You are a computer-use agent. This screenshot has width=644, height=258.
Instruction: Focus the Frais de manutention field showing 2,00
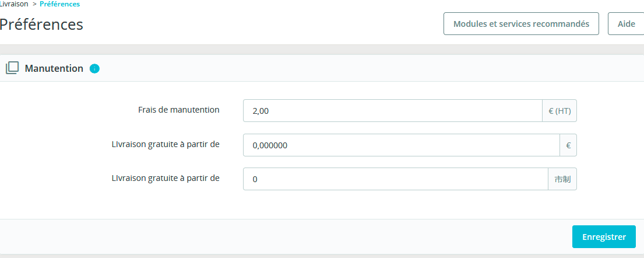[393, 111]
